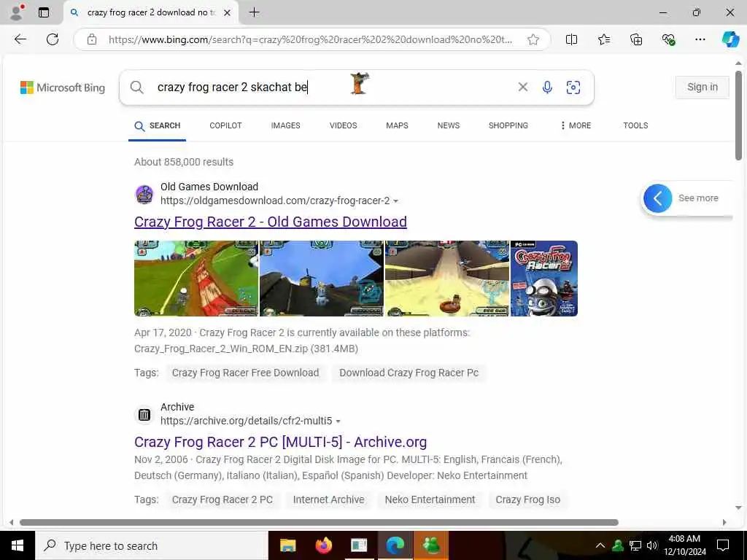Select Crazy Frog Racer 2 PC tag
This screenshot has width=747, height=560.
[222, 499]
